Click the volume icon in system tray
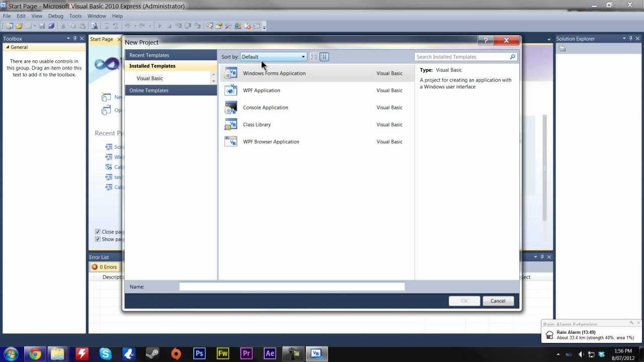Image resolution: width=644 pixels, height=362 pixels. pos(581,354)
